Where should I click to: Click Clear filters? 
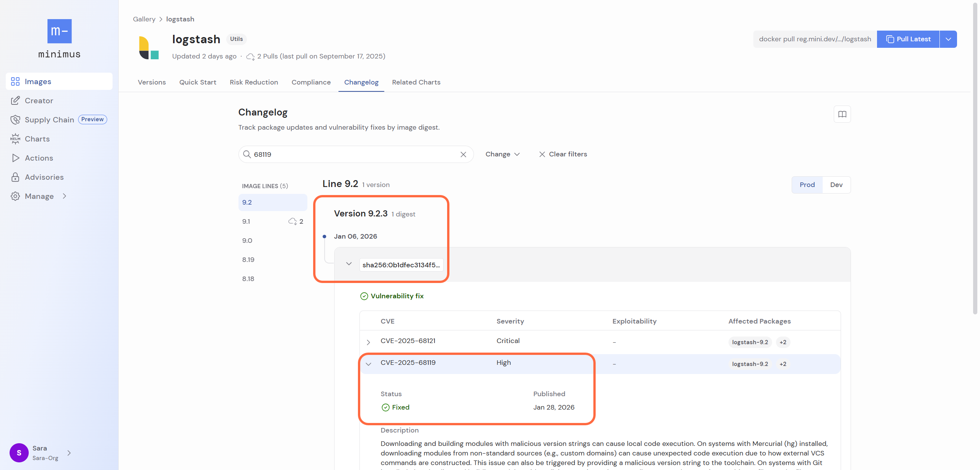[x=563, y=154]
